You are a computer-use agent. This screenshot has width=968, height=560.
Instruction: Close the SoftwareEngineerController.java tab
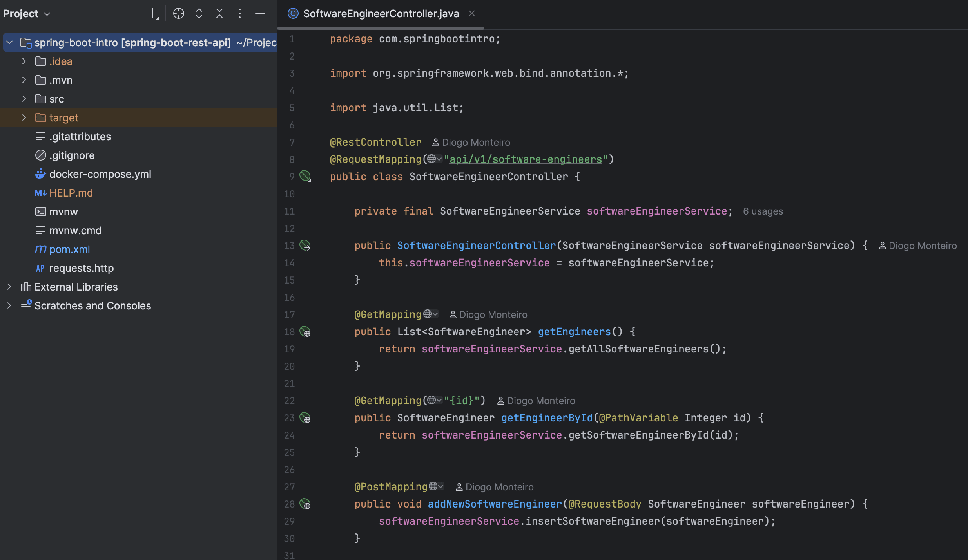(x=471, y=13)
